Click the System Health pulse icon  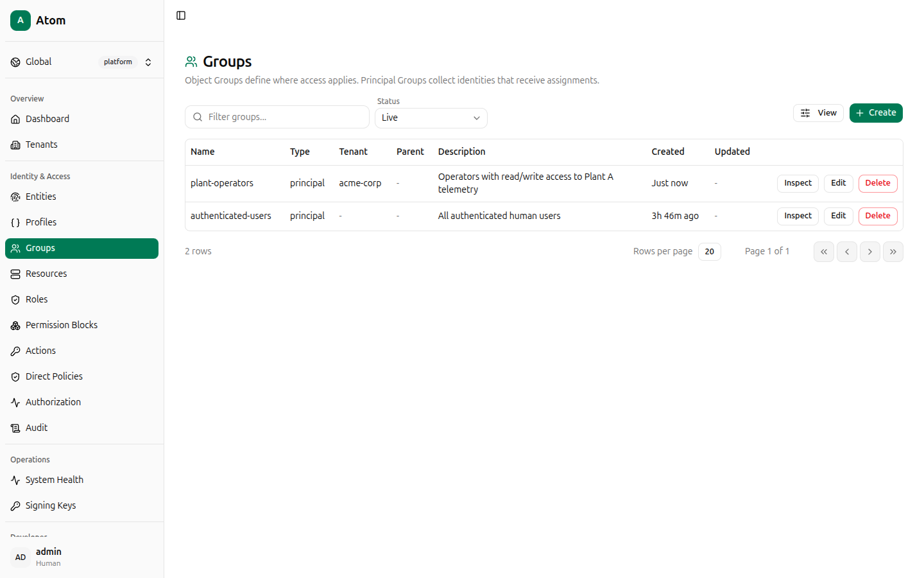15,480
